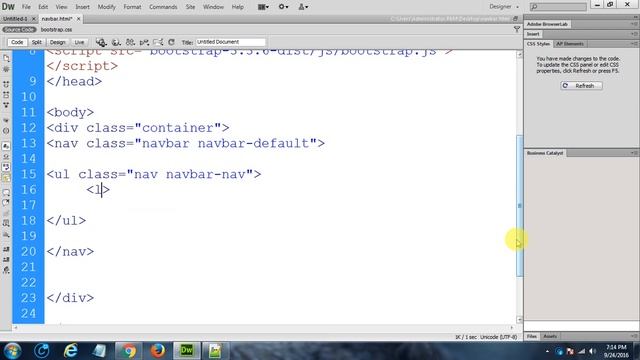Open Firefox from the taskbar
Screen dimensions: 640x360
(158, 351)
